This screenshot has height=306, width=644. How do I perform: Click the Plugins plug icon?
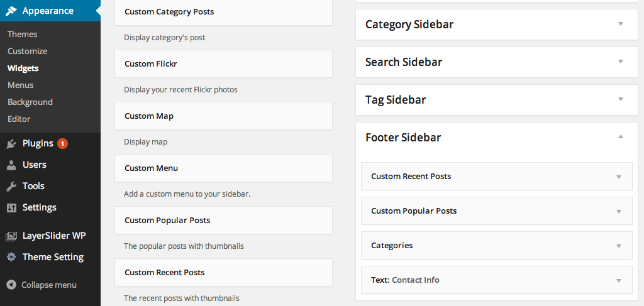tap(11, 143)
